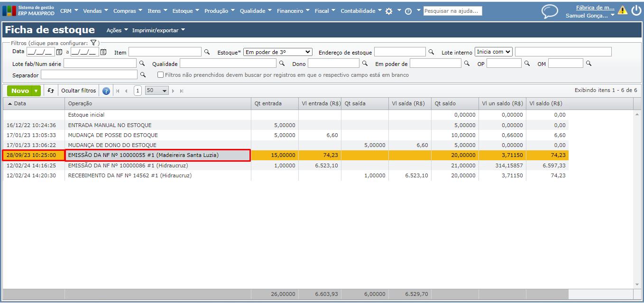Expand the 'Inicia com' lote interno dropdown
644x303 pixels.
tap(494, 52)
